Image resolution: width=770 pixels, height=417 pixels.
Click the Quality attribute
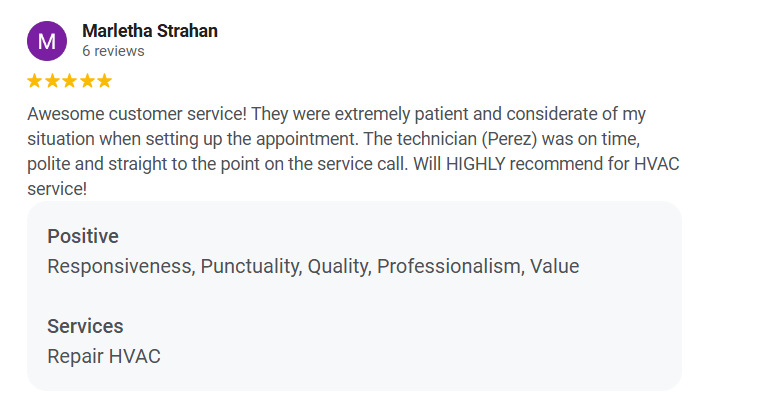(x=339, y=266)
